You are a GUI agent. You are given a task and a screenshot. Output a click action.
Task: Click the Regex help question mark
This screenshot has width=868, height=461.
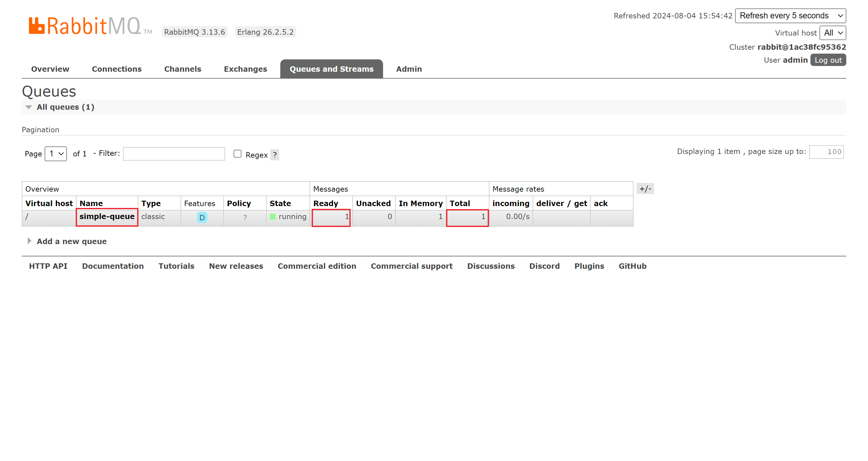click(x=275, y=155)
